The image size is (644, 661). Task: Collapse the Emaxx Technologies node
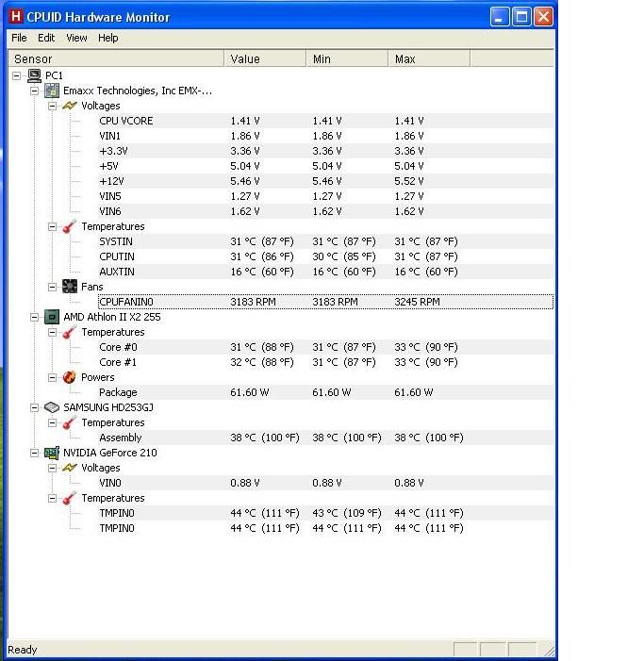[35, 91]
